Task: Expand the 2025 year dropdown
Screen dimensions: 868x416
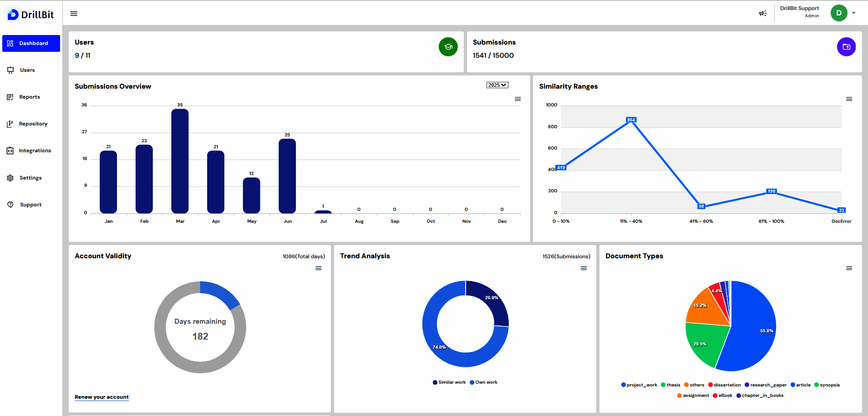Action: click(497, 85)
